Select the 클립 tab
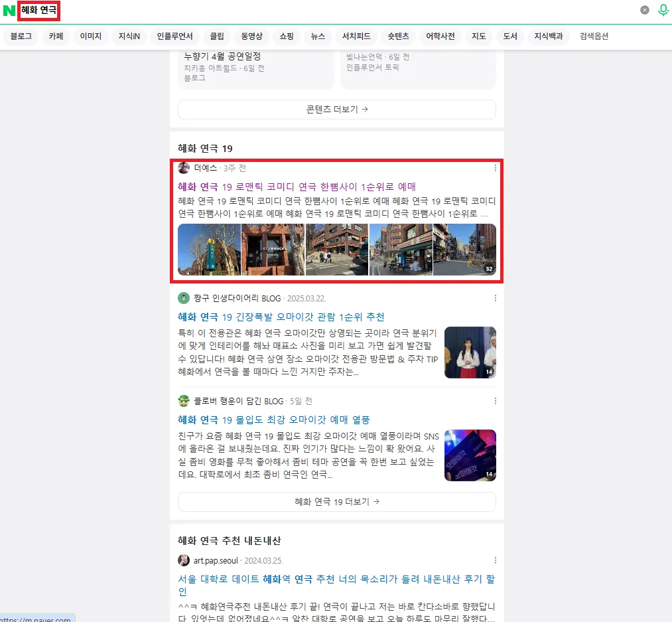This screenshot has width=672, height=622. 217,37
